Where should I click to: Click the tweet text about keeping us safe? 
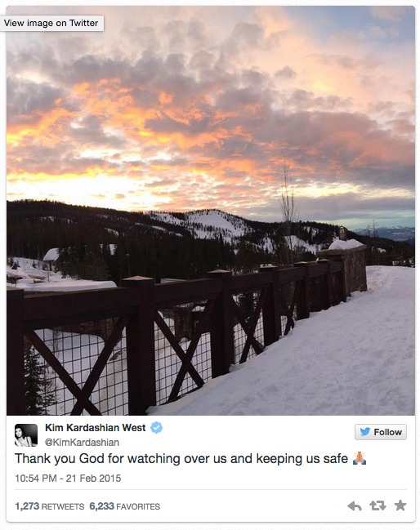(181, 459)
